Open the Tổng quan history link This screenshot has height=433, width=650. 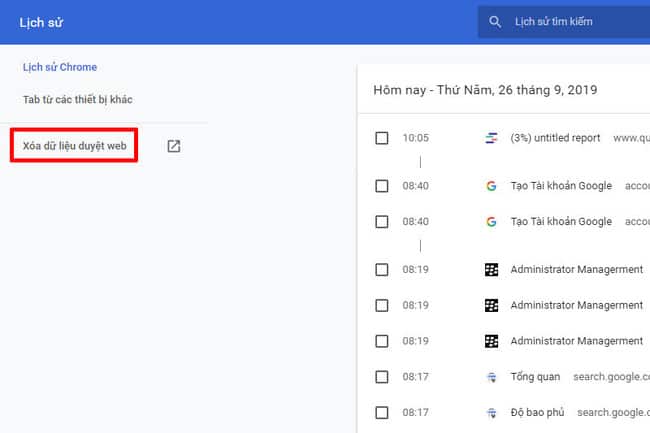[535, 377]
